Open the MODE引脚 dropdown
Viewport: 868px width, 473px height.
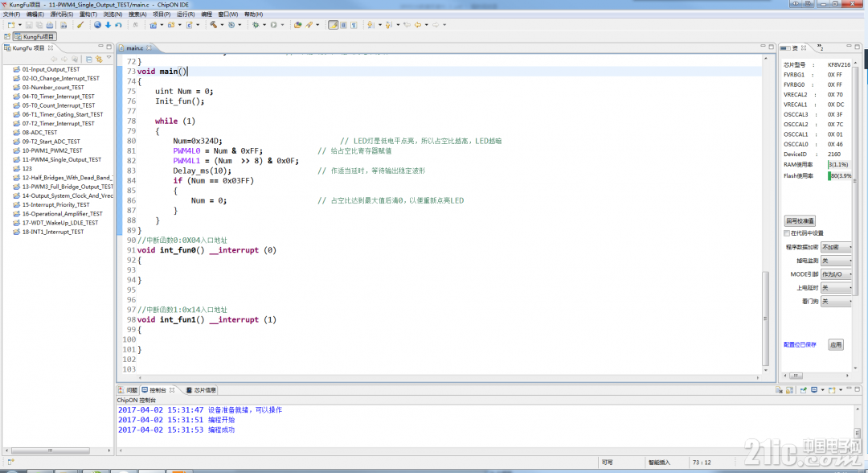coord(836,274)
